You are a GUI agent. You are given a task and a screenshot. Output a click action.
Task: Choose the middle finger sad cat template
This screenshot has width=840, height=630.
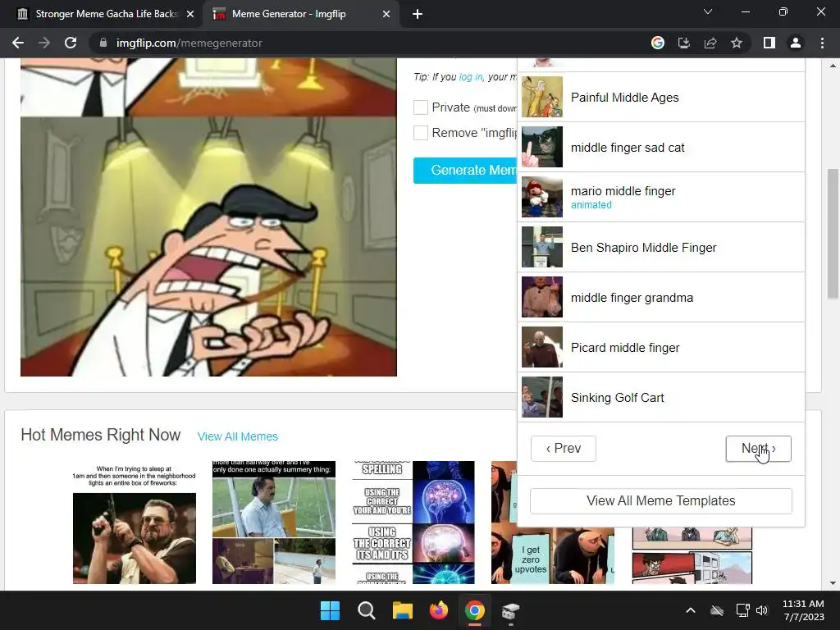[661, 148]
